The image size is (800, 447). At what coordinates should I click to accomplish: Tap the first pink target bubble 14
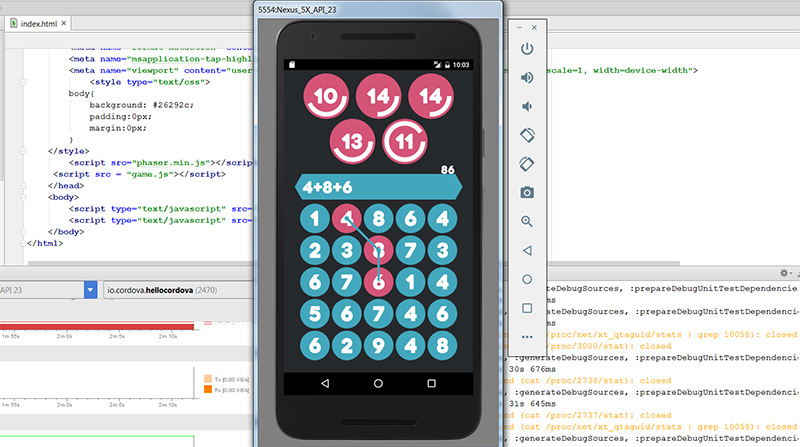click(378, 96)
